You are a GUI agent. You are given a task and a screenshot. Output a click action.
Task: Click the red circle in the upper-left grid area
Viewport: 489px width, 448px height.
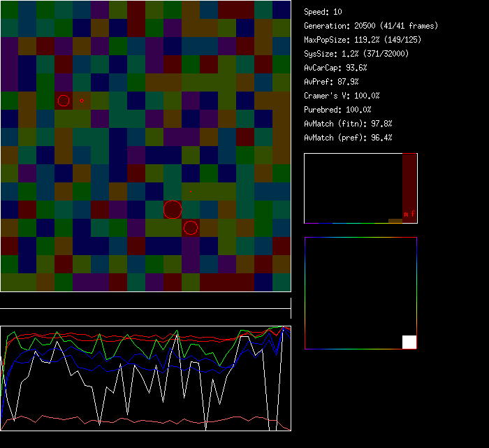[x=64, y=101]
